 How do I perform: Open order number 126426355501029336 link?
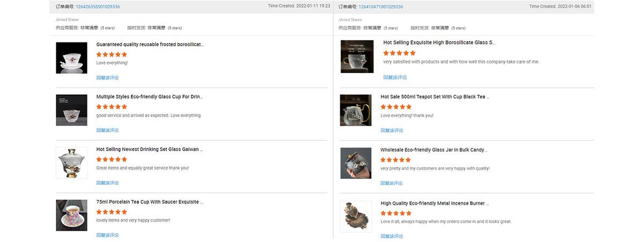(98, 7)
